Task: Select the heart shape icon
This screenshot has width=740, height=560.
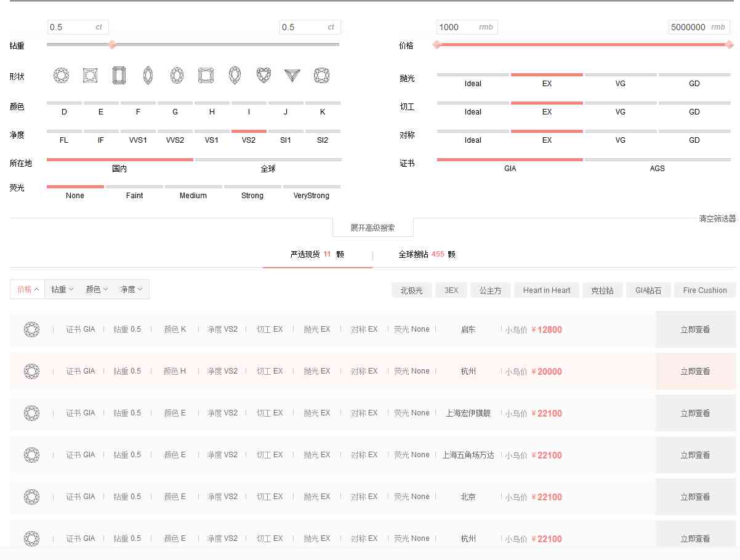Action: click(x=263, y=75)
